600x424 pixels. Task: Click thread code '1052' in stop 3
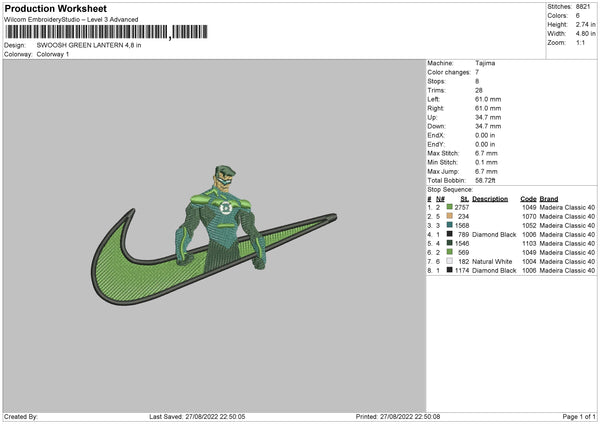tap(529, 225)
